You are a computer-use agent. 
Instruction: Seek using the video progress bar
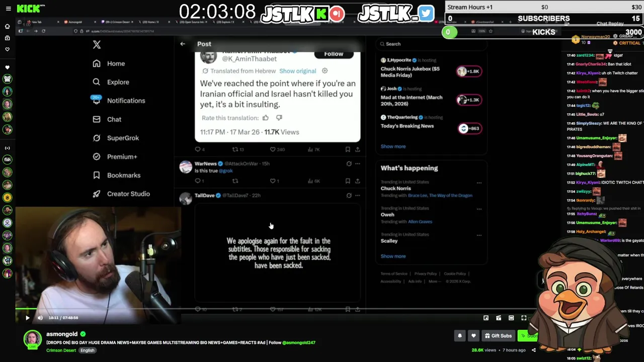pos(276,309)
